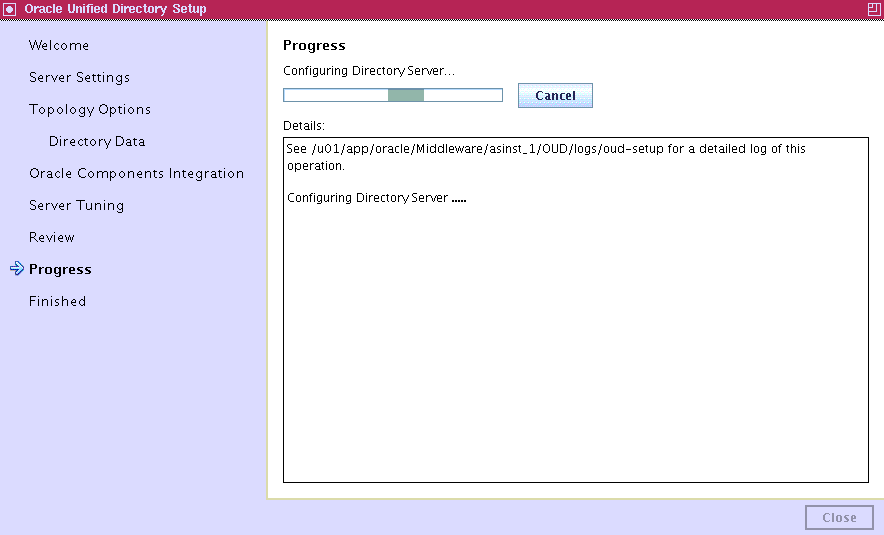Click the oud-setup log path text in details
The height and width of the screenshot is (535, 884).
(x=487, y=149)
